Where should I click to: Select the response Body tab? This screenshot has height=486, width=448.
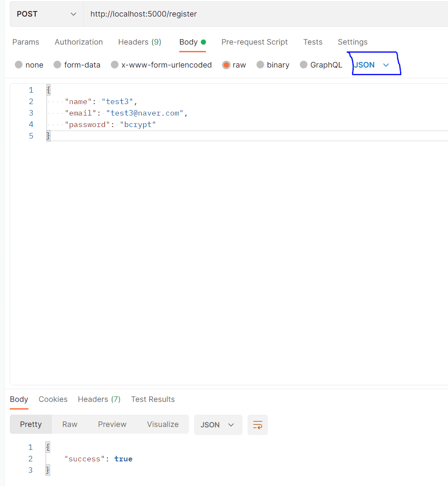click(19, 399)
